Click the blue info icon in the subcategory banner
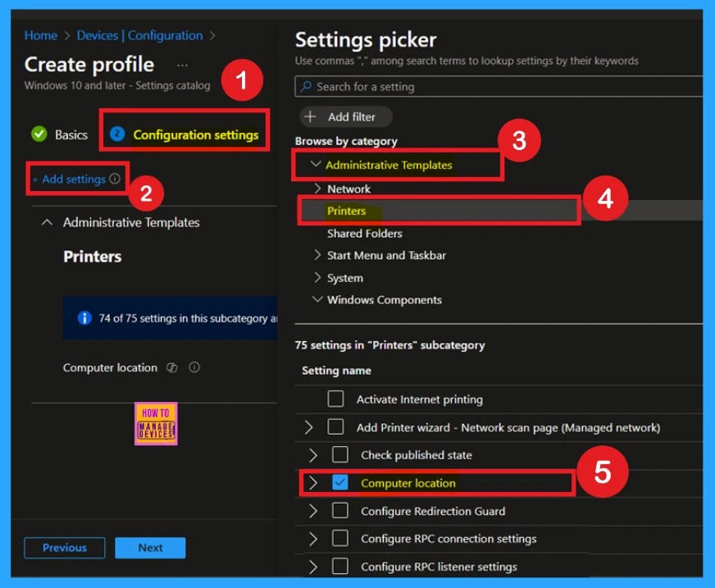 84,317
